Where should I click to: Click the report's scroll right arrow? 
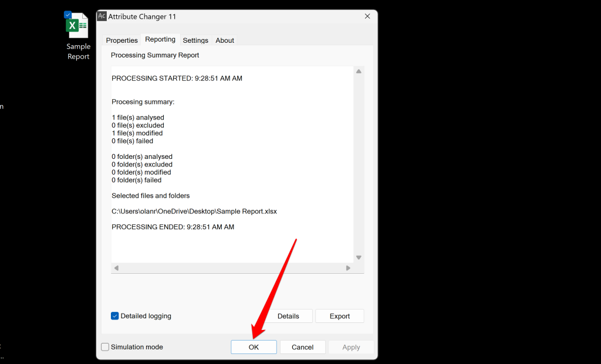348,268
